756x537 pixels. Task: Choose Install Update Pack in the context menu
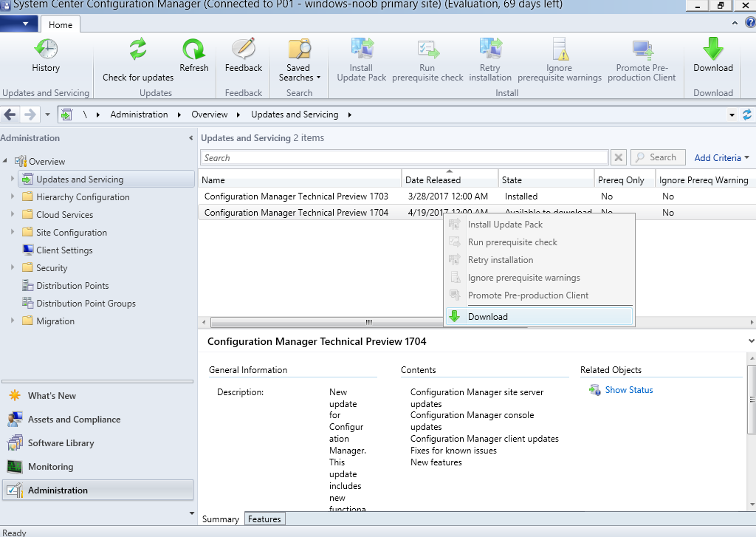tap(539, 225)
